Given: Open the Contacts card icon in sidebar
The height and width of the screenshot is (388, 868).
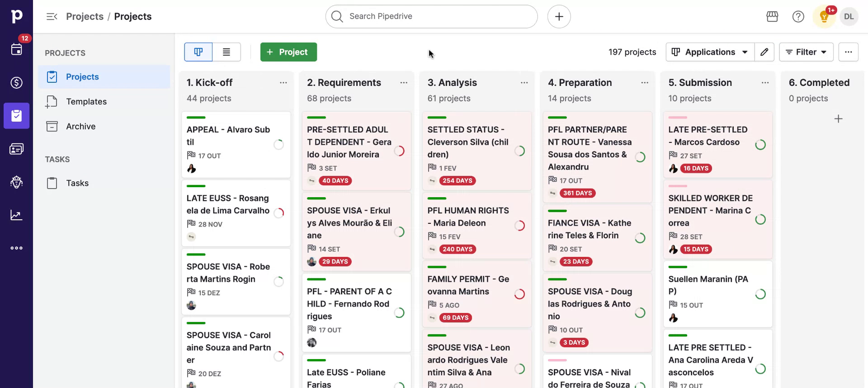Looking at the screenshot, I should pyautogui.click(x=16, y=149).
